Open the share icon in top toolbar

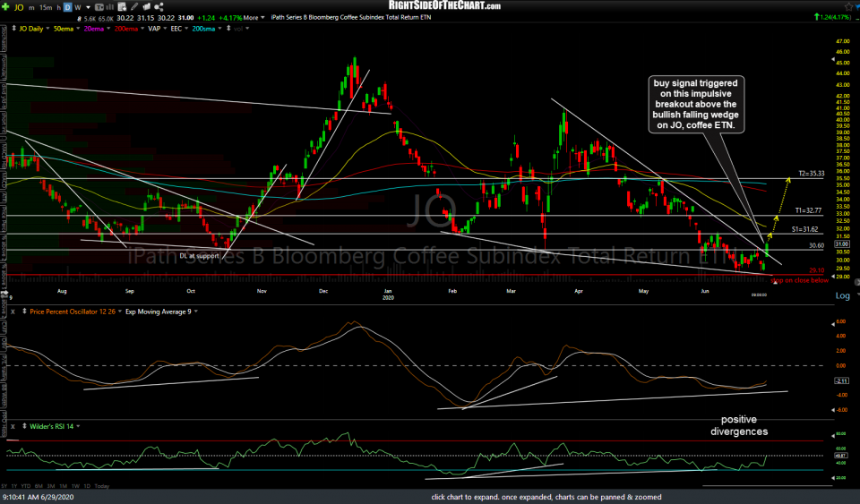click(159, 4)
